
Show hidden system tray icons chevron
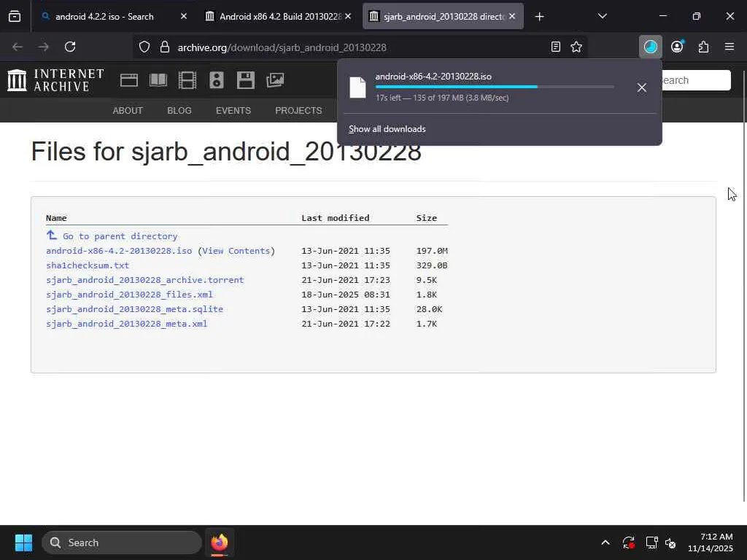pyautogui.click(x=605, y=542)
